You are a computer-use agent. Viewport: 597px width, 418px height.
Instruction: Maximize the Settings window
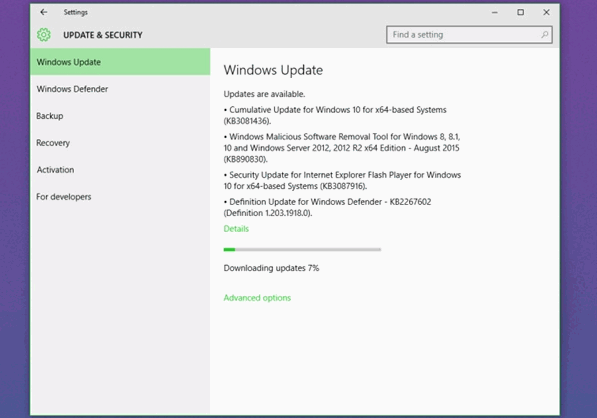(x=520, y=13)
